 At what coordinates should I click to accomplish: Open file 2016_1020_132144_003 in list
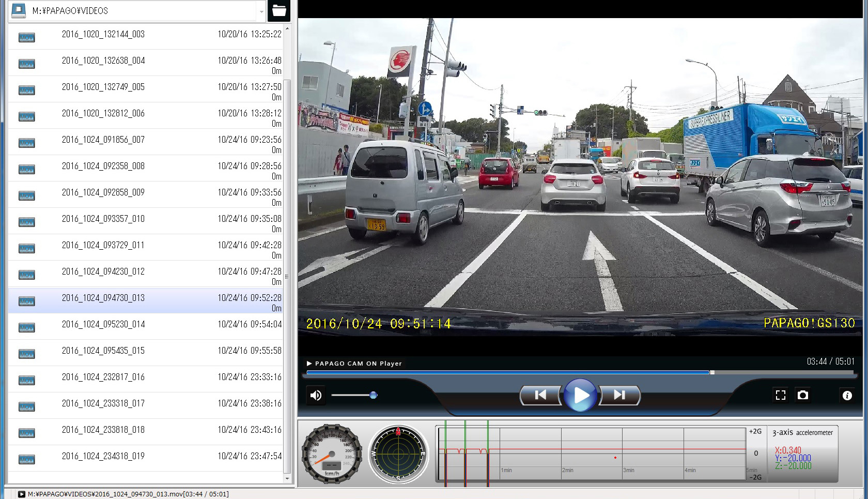coord(103,35)
